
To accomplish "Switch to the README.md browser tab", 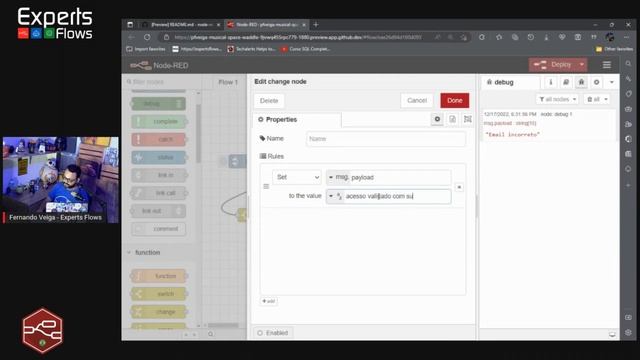I will [181, 25].
